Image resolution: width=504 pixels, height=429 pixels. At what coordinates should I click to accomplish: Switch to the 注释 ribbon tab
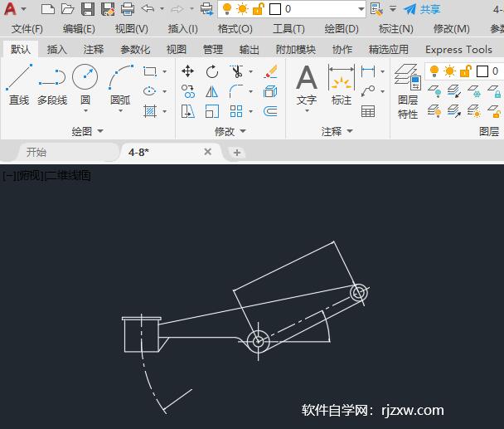click(x=94, y=49)
